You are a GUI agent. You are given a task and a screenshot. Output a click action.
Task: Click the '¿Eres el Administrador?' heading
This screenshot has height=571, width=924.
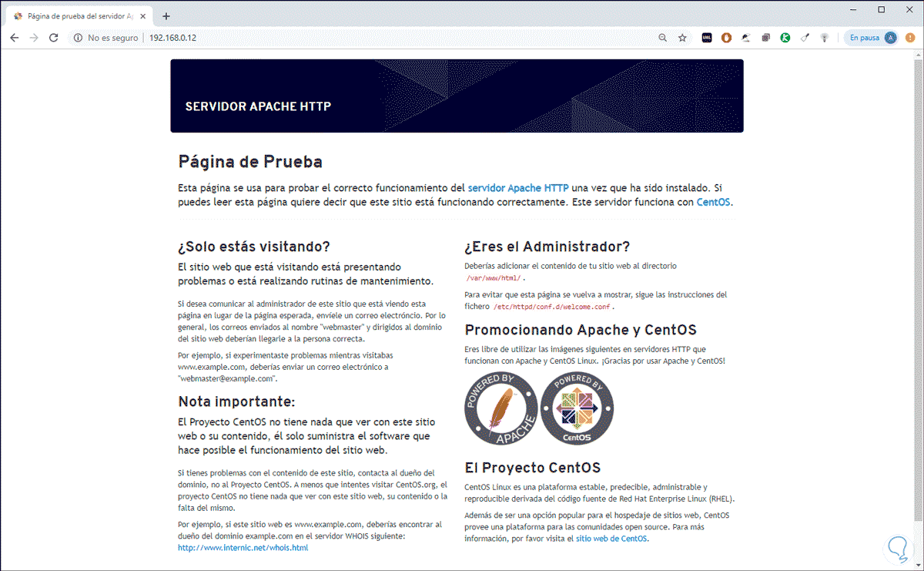(x=547, y=247)
